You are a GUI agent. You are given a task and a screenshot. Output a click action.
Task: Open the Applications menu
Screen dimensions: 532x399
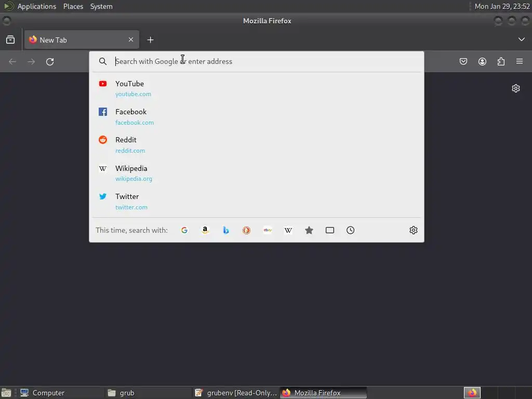37,6
